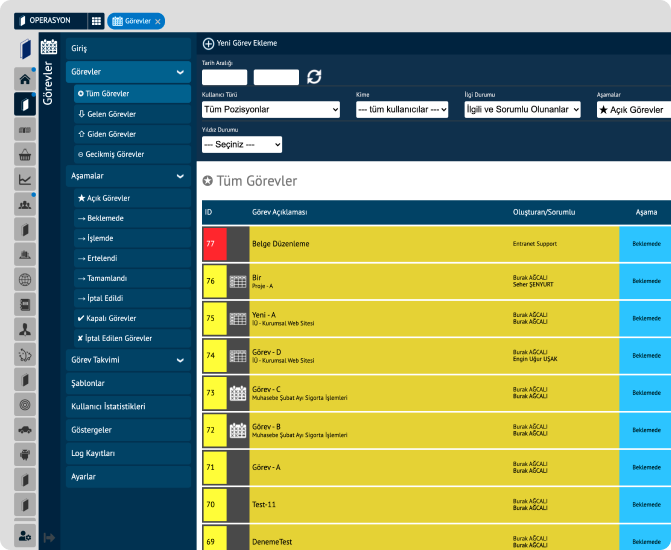Open the Kime dropdown tüm kullanıcılar

pyautogui.click(x=402, y=110)
